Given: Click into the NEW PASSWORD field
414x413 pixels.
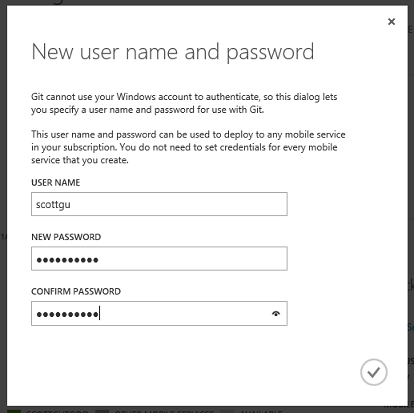Looking at the screenshot, I should tap(159, 259).
